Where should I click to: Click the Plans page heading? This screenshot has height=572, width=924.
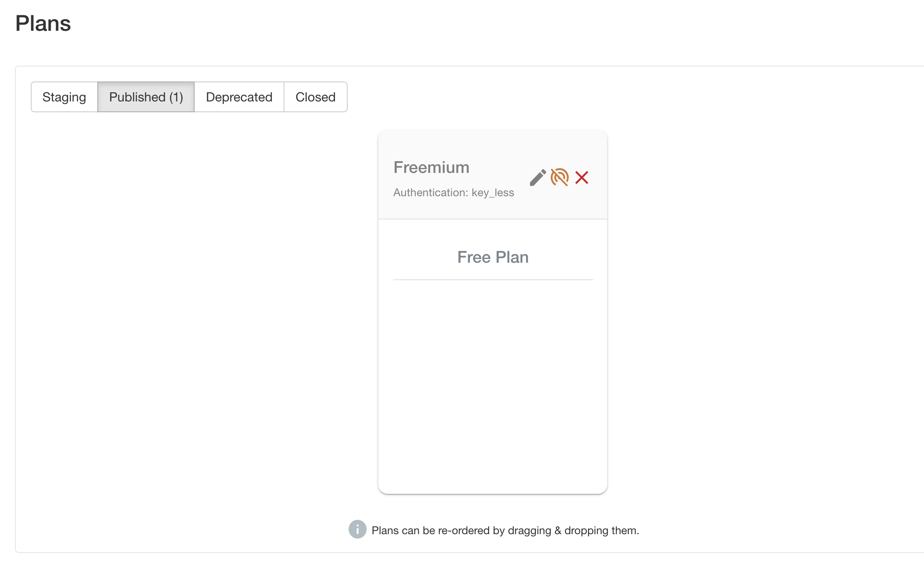click(43, 23)
